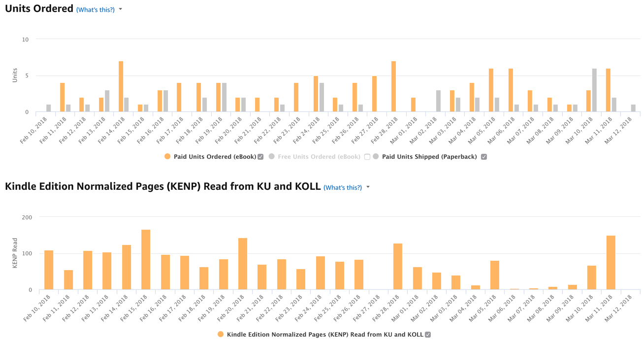Click "Mar 12, 2018" label under Units Ordered chart
The width and height of the screenshot is (644, 351).
tap(618, 130)
